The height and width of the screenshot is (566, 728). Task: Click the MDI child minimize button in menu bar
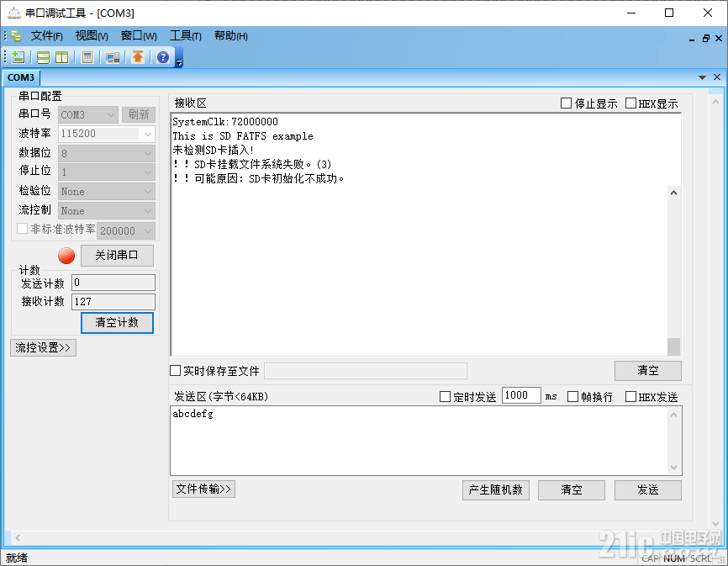692,39
